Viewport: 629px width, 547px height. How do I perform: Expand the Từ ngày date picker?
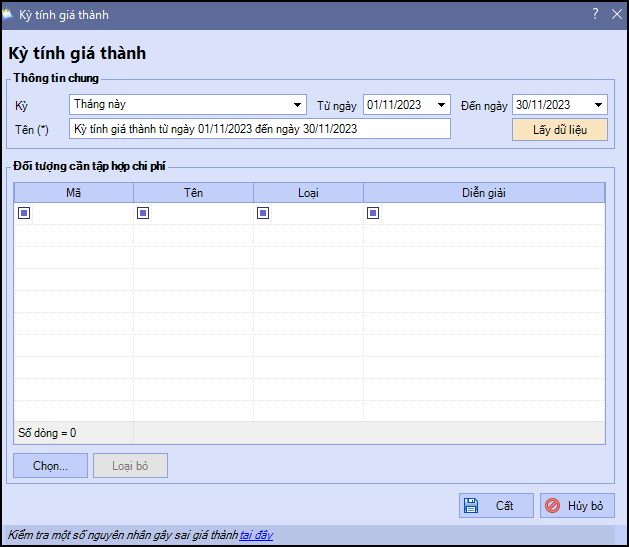point(442,105)
